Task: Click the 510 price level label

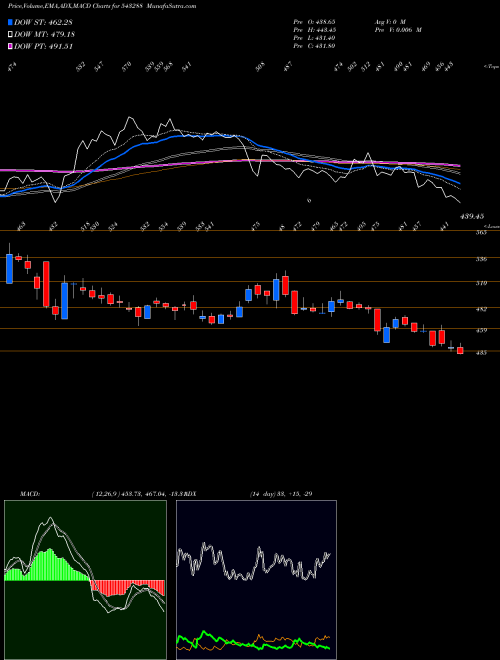Action: point(481,283)
